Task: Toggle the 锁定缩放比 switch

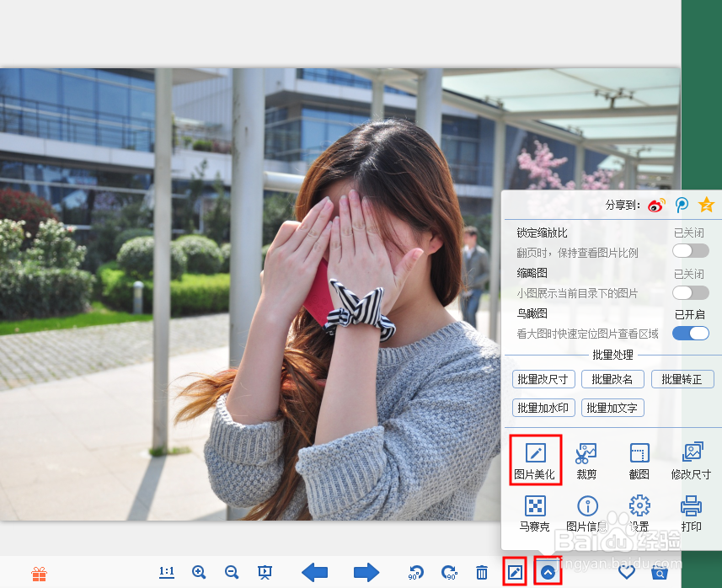Action: click(690, 251)
